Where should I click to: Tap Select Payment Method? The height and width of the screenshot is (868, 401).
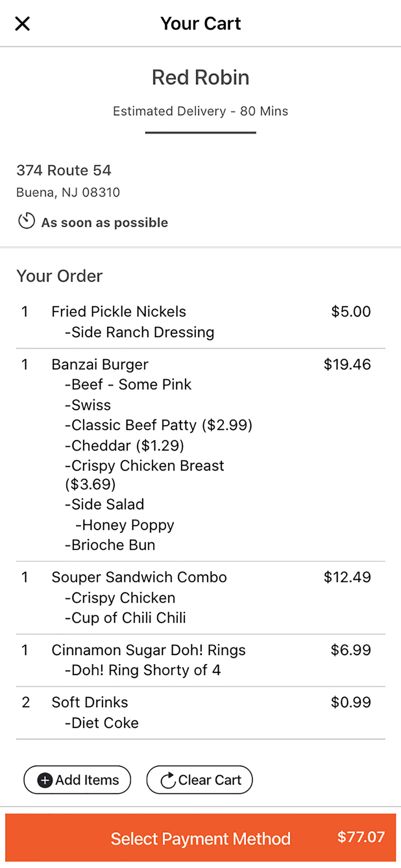(200, 838)
